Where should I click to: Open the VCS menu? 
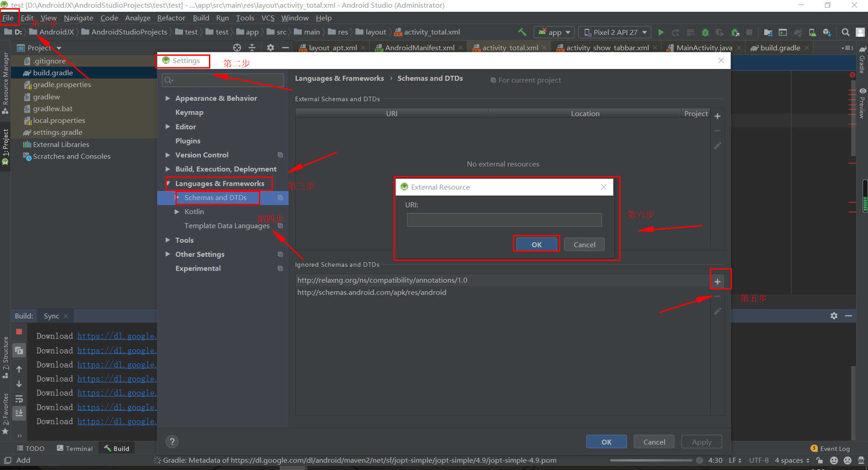[x=268, y=18]
